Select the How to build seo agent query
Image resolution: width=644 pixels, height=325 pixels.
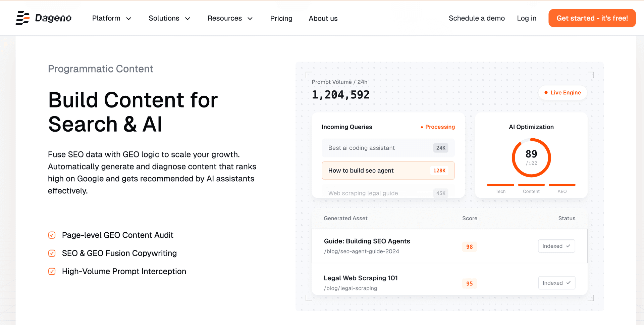(388, 171)
